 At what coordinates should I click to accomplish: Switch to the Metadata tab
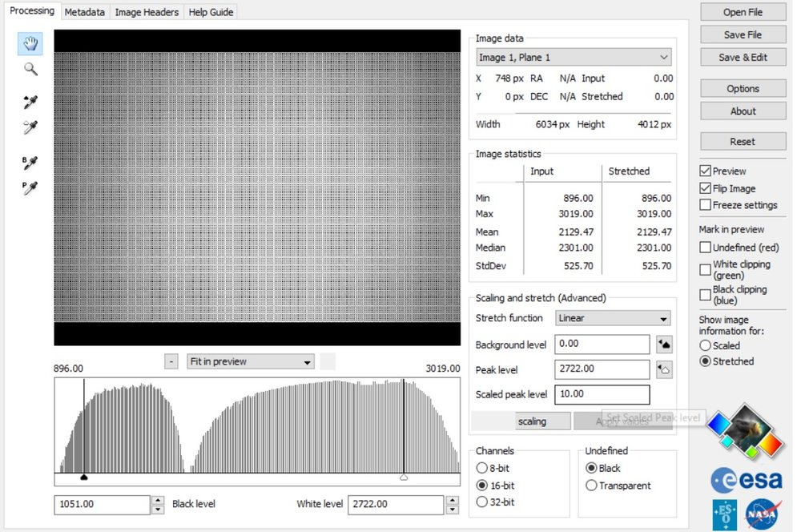(84, 12)
